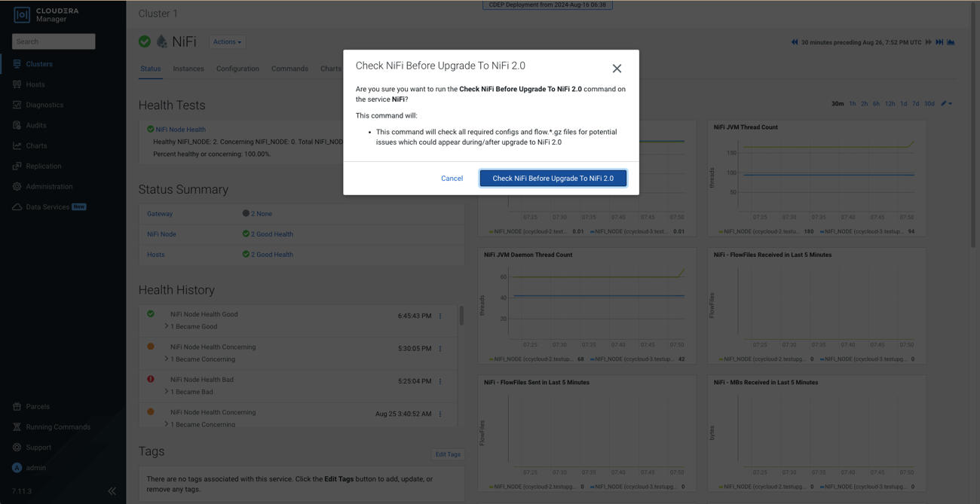The height and width of the screenshot is (504, 980).
Task: Switch to the Instances tab
Action: 188,69
